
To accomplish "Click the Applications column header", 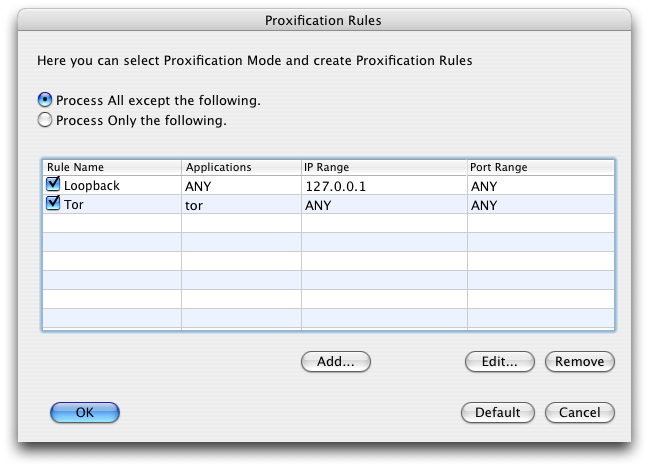I will [x=240, y=167].
